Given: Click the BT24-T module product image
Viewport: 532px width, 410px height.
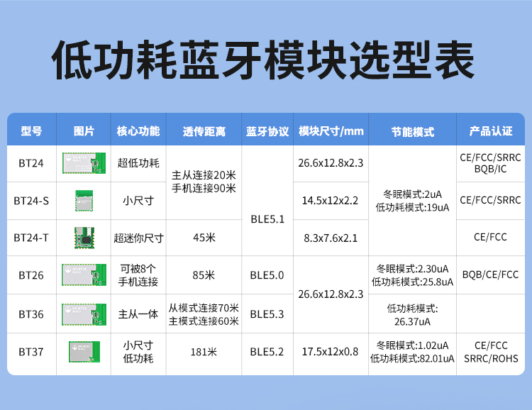Looking at the screenshot, I should tap(84, 238).
